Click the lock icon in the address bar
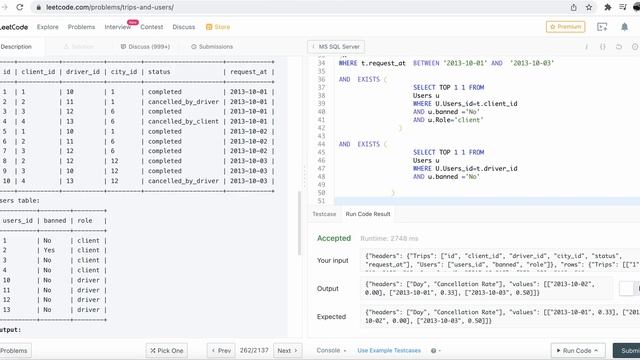 click(x=38, y=7)
